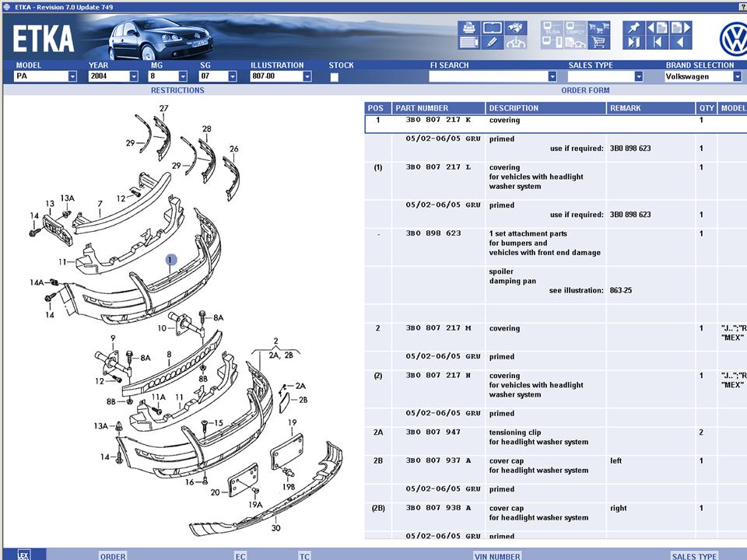Click the EC button in bottom bar

point(240,556)
